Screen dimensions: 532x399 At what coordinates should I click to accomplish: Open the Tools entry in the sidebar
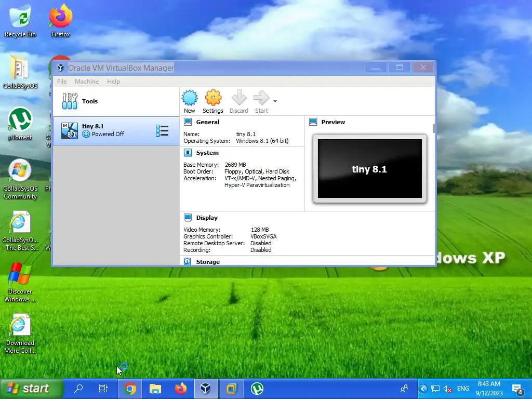point(116,101)
